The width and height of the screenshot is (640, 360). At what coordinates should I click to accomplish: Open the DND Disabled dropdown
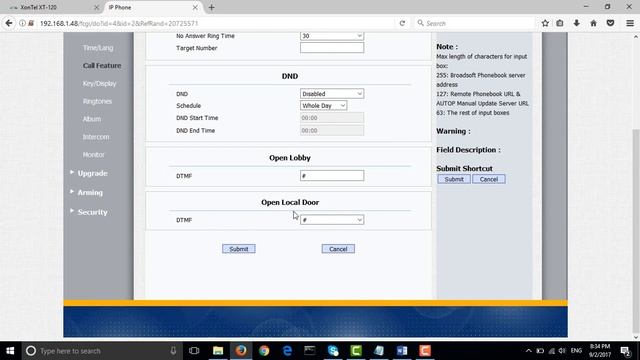(332, 93)
